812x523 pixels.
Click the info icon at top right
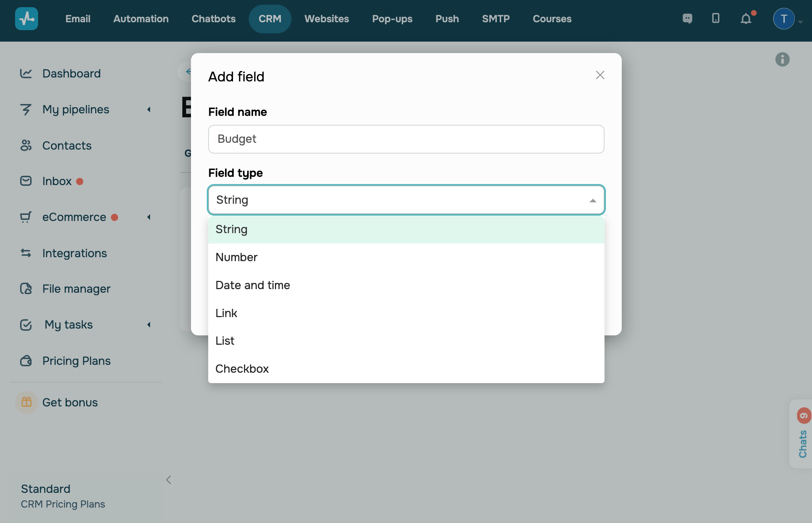[x=782, y=60]
